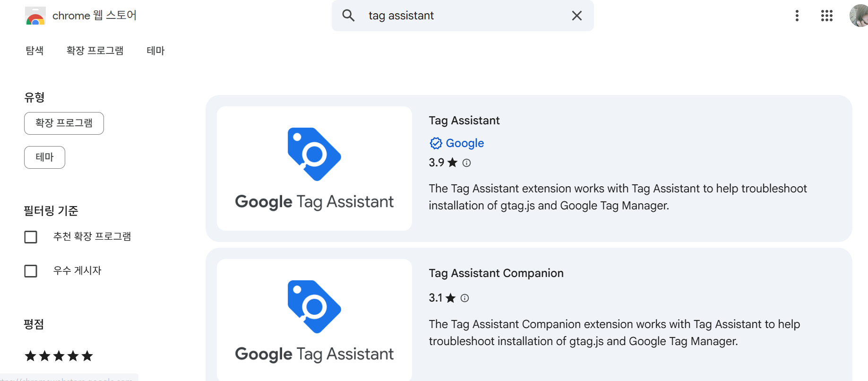Screen dimensions: 868x381
Task: Click the Tag Assistant Companion description text
Action: [x=614, y=333]
